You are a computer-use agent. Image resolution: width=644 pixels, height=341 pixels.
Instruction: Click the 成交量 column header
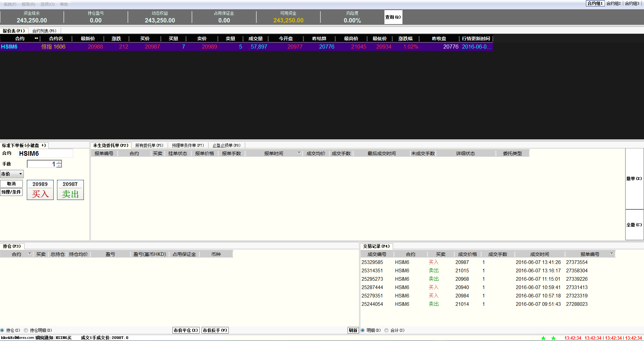[256, 39]
